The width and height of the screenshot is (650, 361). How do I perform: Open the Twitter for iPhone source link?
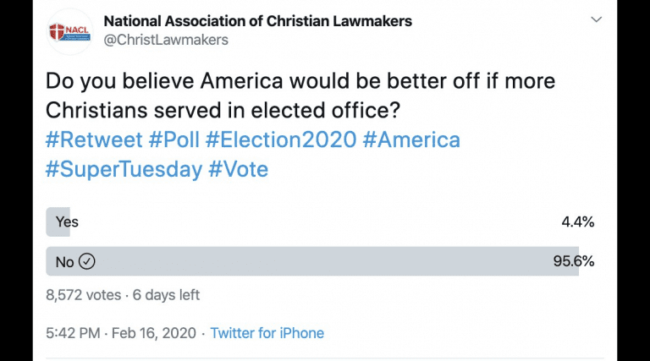pos(267,333)
